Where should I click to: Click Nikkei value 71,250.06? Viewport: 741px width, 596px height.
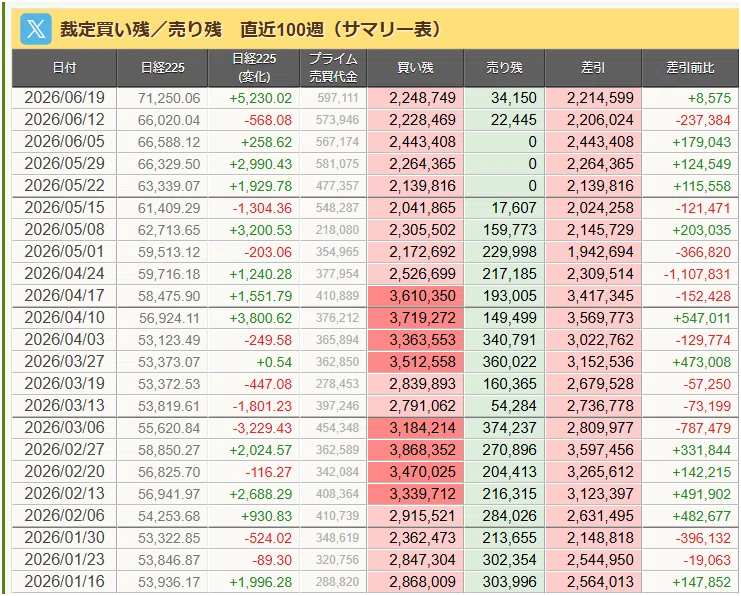pyautogui.click(x=169, y=98)
